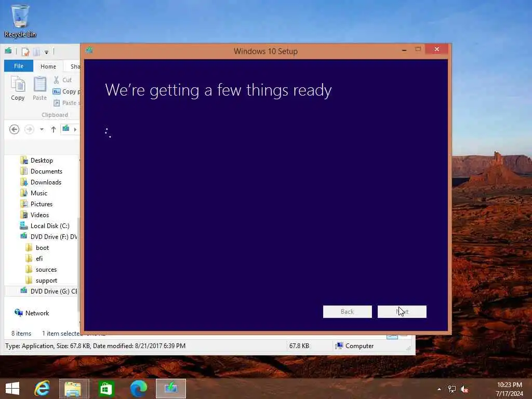Click the Copy path icon in ribbon
Screen dimensions: 532x399
(x=56, y=91)
